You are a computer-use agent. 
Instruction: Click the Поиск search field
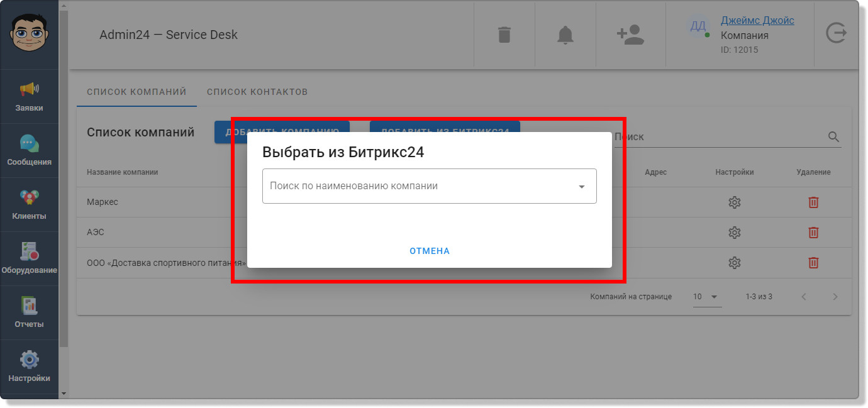point(727,137)
